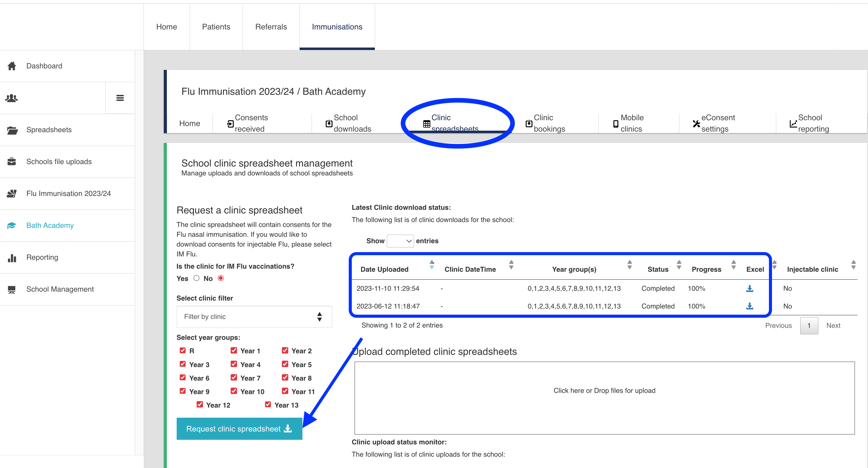
Task: Uncheck the Year 7 checkbox
Action: (x=233, y=377)
